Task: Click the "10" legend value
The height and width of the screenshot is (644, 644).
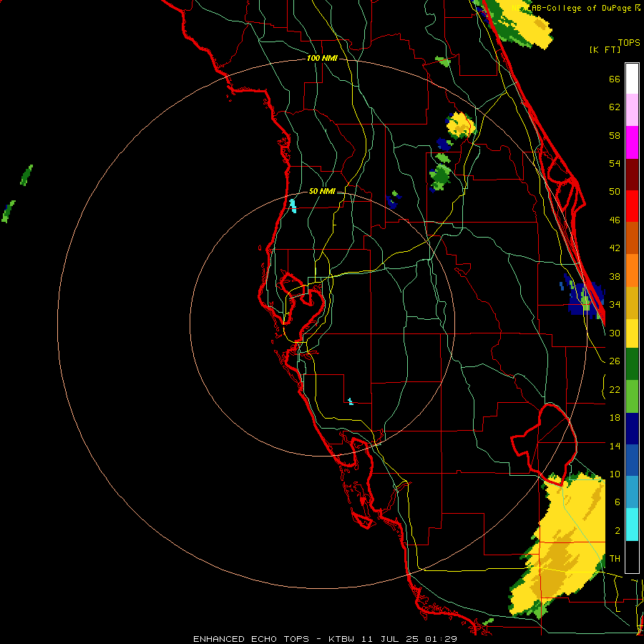Action: click(x=615, y=474)
